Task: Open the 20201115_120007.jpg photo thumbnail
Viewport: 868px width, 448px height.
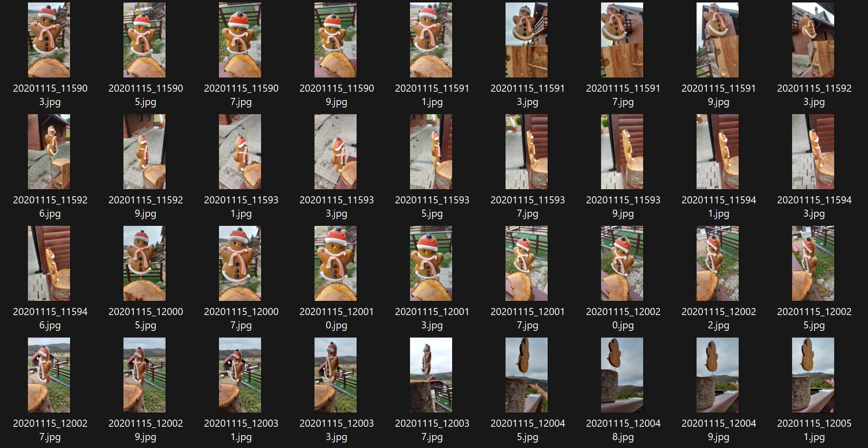Action: pyautogui.click(x=240, y=263)
